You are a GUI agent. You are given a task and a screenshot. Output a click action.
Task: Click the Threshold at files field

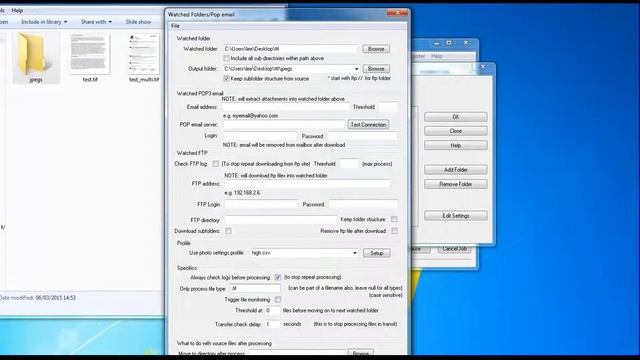pos(273,311)
